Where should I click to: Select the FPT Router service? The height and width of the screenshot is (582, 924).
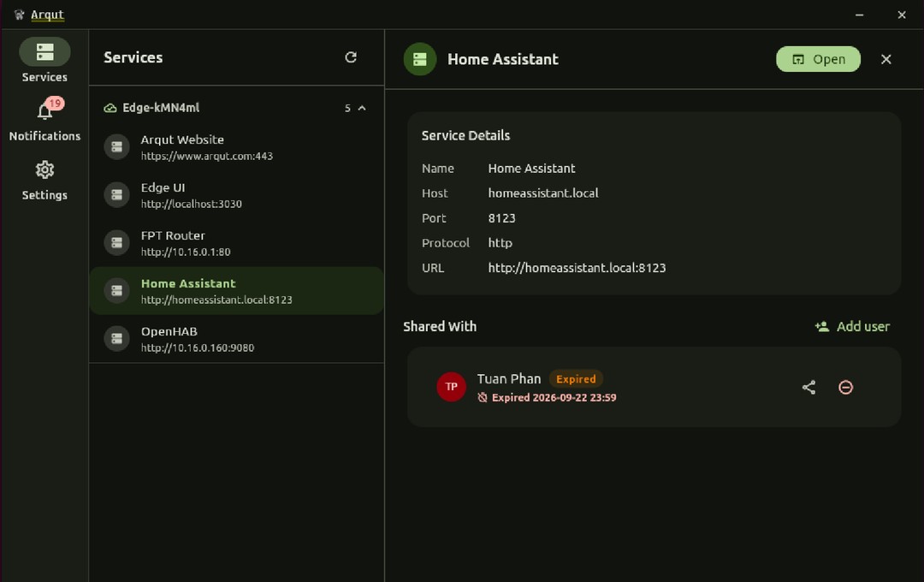pos(236,243)
